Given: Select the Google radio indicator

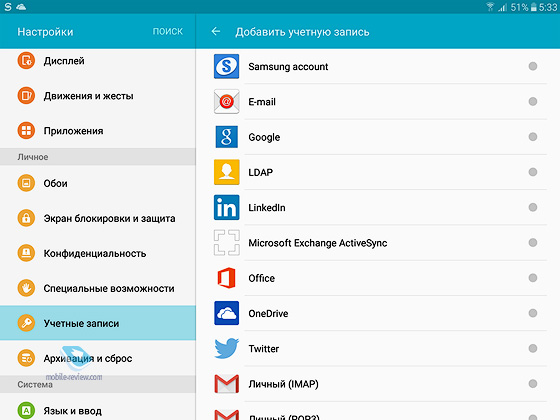Looking at the screenshot, I should (x=532, y=137).
